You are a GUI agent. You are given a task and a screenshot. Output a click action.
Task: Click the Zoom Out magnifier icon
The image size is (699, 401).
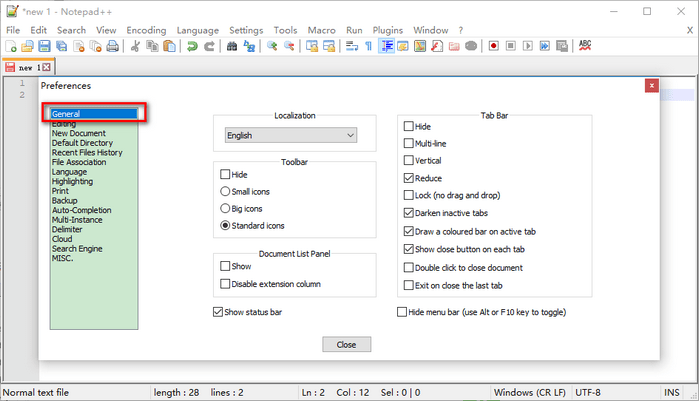pos(289,46)
